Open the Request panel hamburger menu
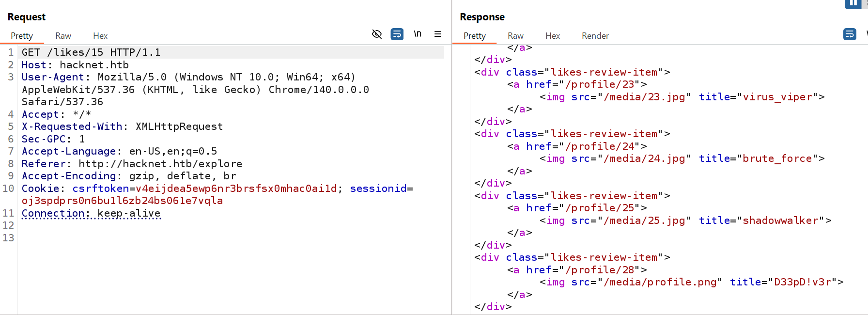 tap(438, 34)
